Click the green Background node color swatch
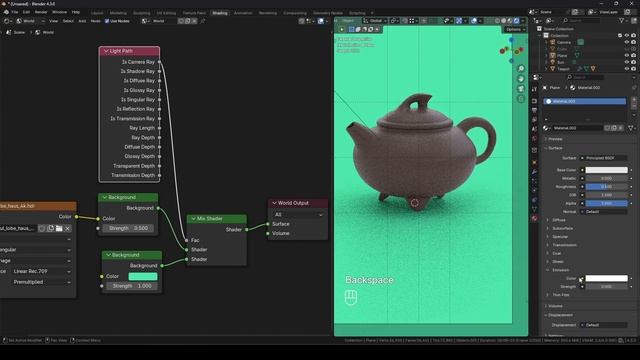The height and width of the screenshot is (360, 640). (143, 276)
